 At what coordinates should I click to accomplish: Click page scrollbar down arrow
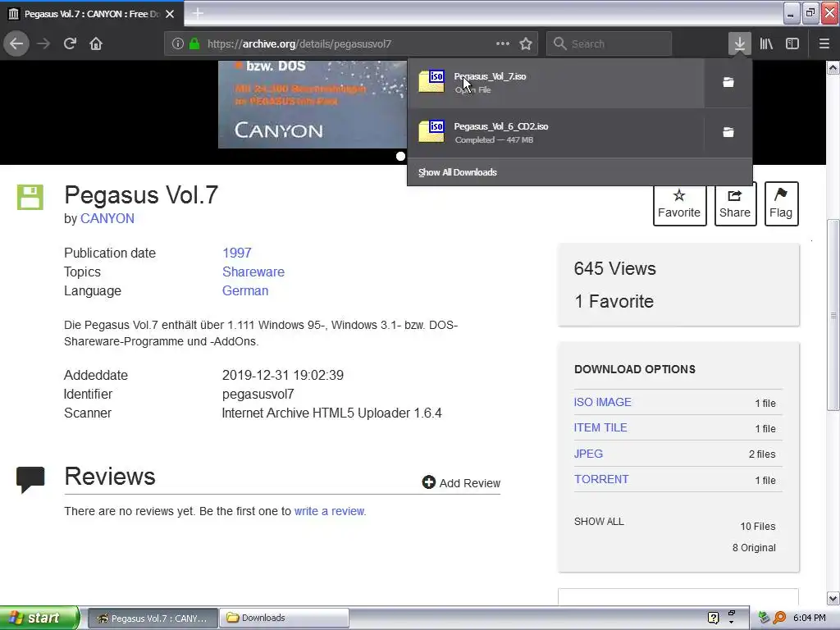(x=833, y=598)
